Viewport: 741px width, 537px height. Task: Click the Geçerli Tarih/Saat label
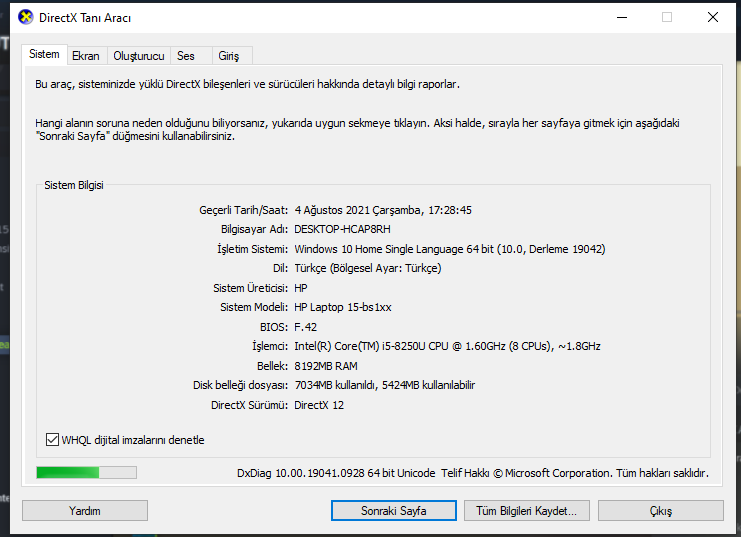pos(243,210)
